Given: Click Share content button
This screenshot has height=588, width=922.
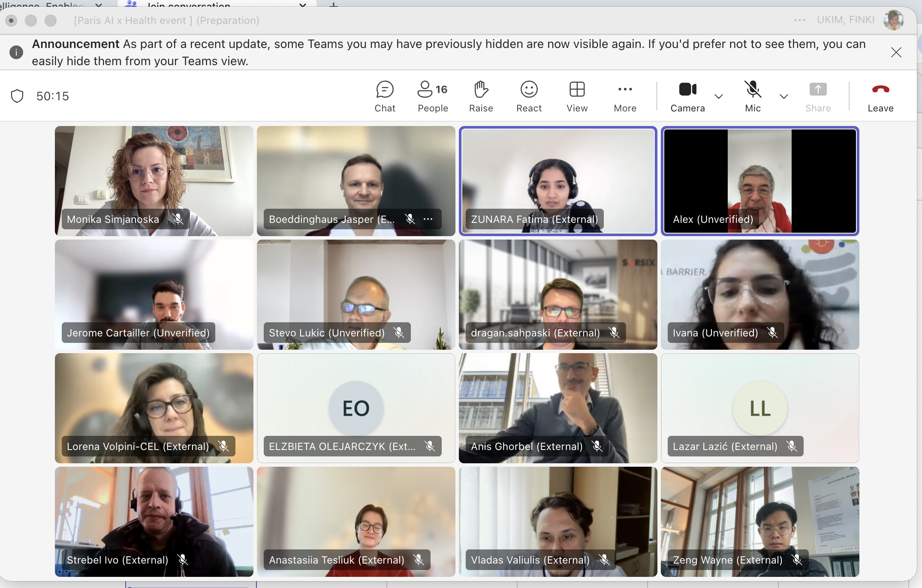Looking at the screenshot, I should pos(818,96).
